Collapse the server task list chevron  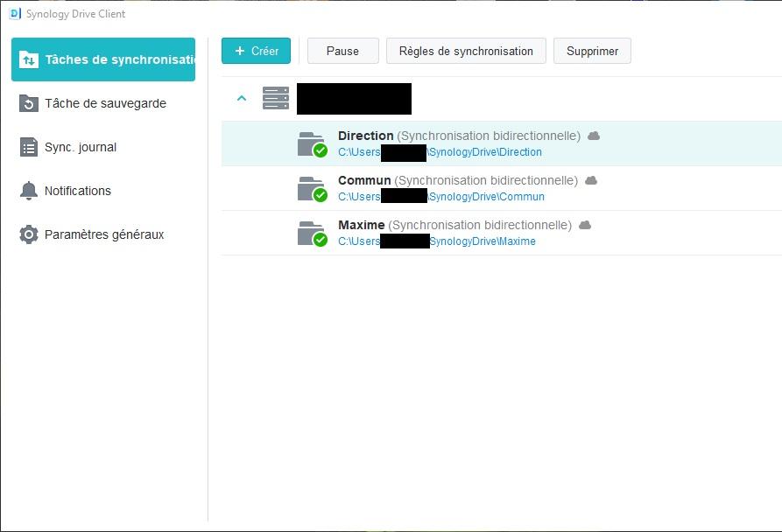(242, 98)
